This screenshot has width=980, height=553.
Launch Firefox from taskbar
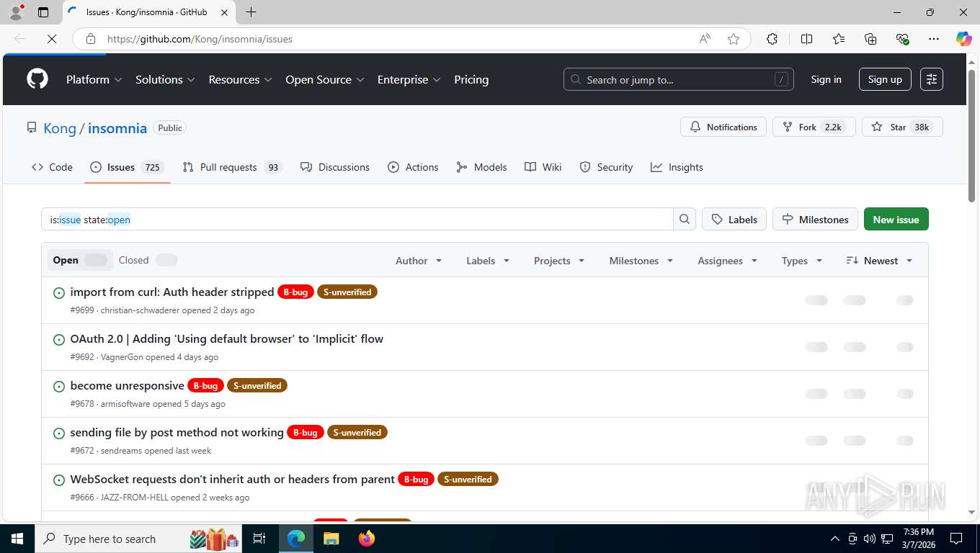pyautogui.click(x=367, y=539)
